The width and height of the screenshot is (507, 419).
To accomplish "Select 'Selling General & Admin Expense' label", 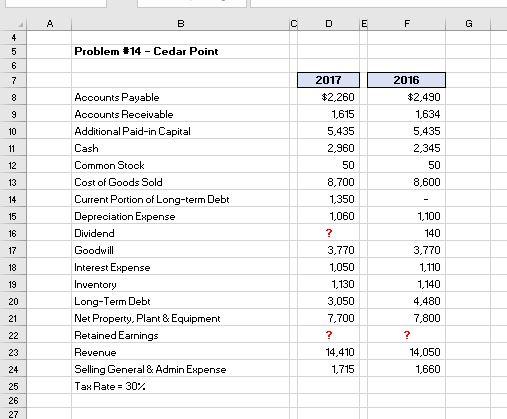I will 180,369.
